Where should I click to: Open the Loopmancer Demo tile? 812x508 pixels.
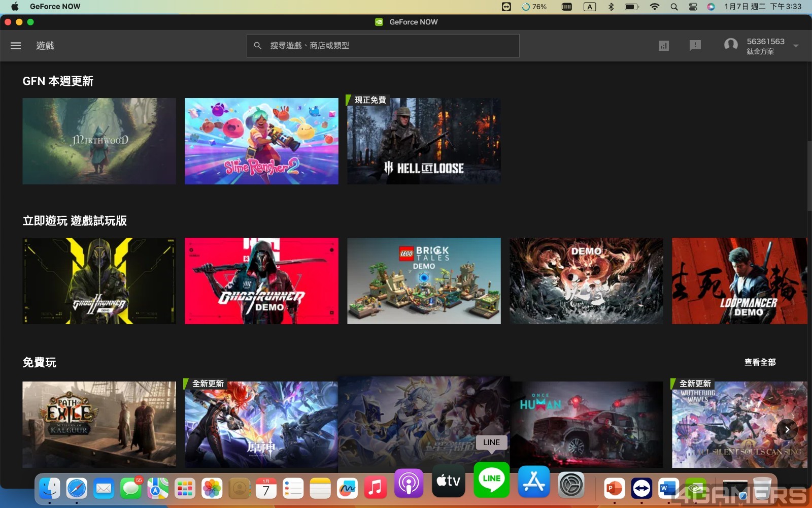(x=739, y=281)
